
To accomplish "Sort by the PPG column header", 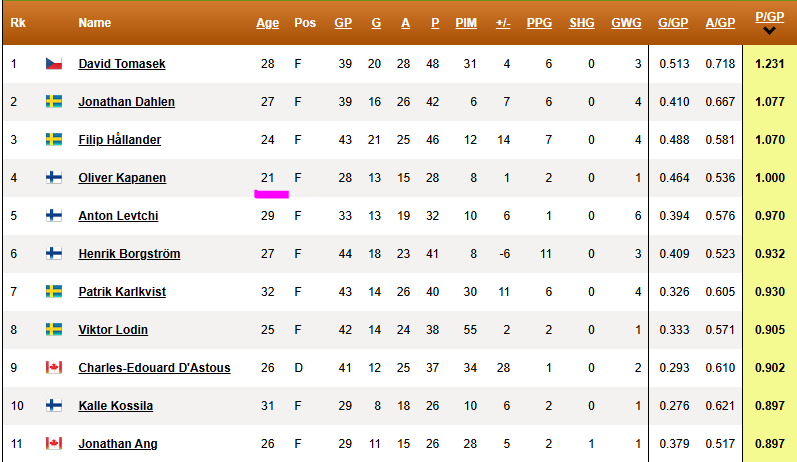I will coord(539,23).
